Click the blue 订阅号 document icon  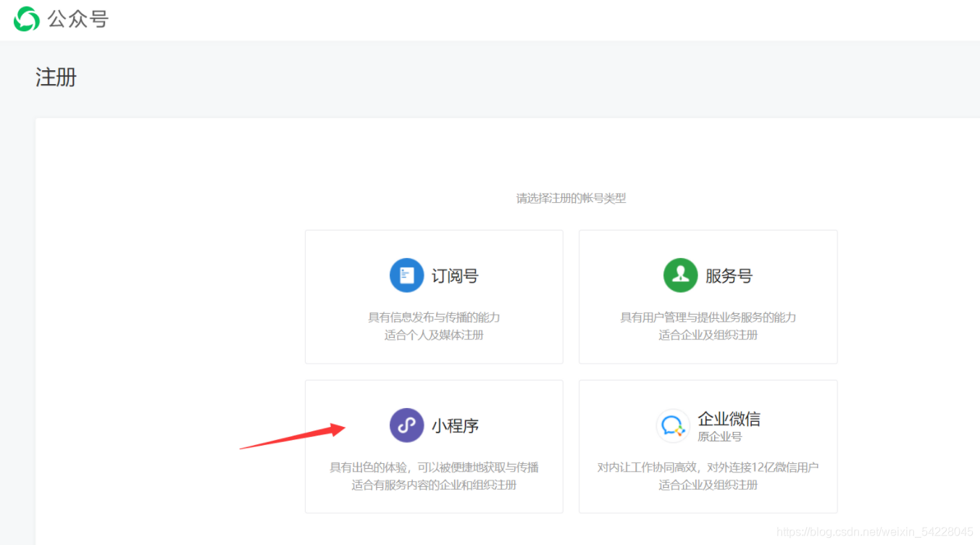[406, 275]
